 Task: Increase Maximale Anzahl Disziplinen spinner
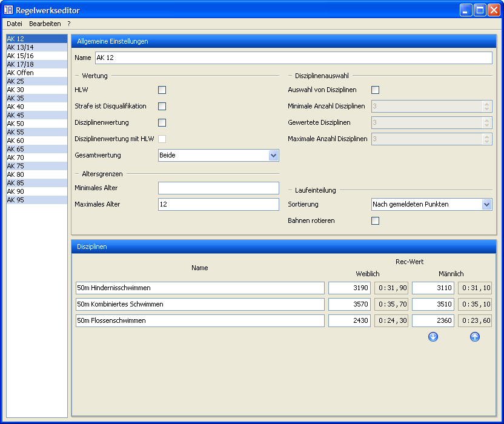(x=486, y=137)
